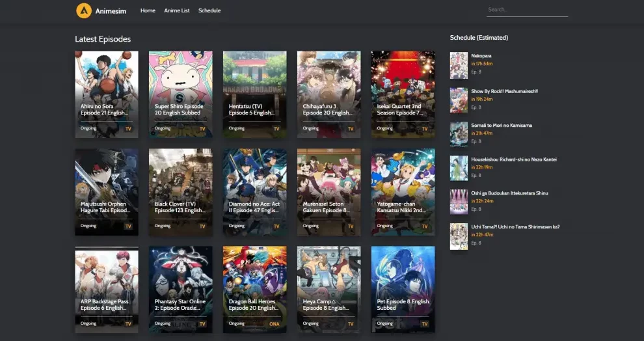Click the TV badge on Super Shiro
The width and height of the screenshot is (644, 341).
tap(202, 129)
